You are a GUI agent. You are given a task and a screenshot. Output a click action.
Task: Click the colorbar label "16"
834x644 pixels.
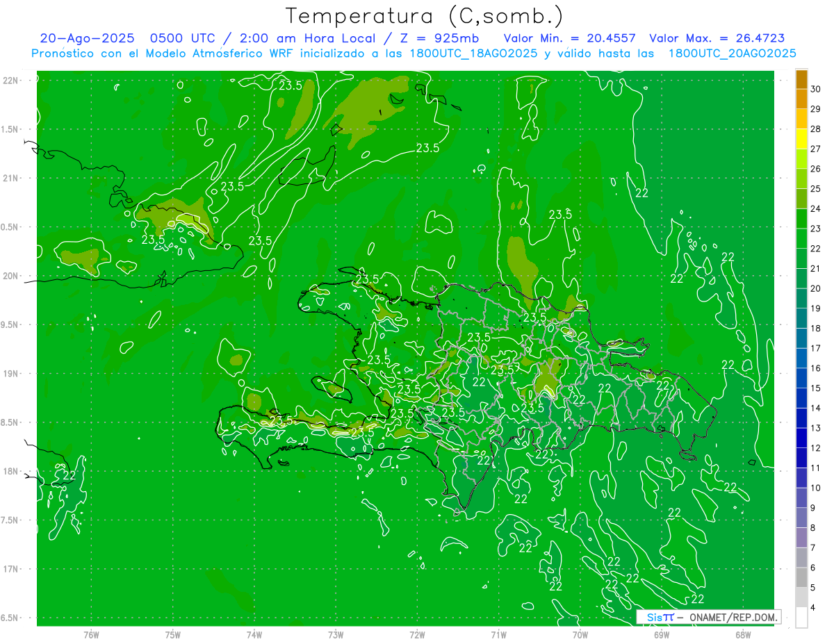click(815, 368)
